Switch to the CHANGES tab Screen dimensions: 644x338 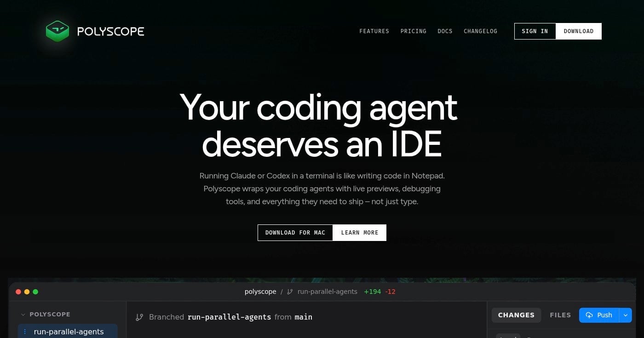(x=516, y=315)
